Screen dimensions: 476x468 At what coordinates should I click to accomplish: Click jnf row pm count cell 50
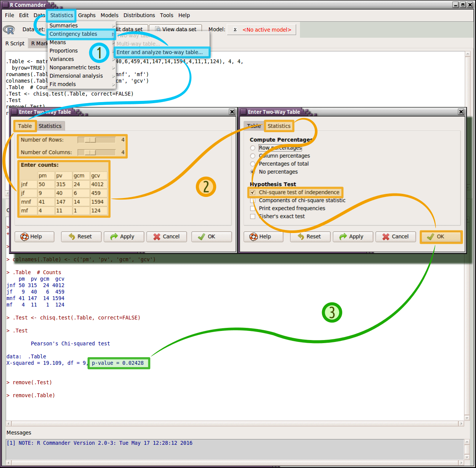46,184
